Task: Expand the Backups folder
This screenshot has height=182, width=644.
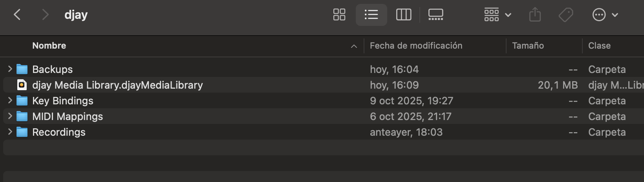Action: pos(10,69)
